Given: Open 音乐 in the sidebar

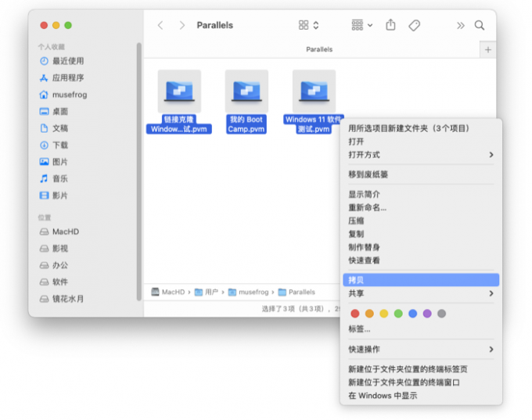Looking at the screenshot, I should click(54, 178).
